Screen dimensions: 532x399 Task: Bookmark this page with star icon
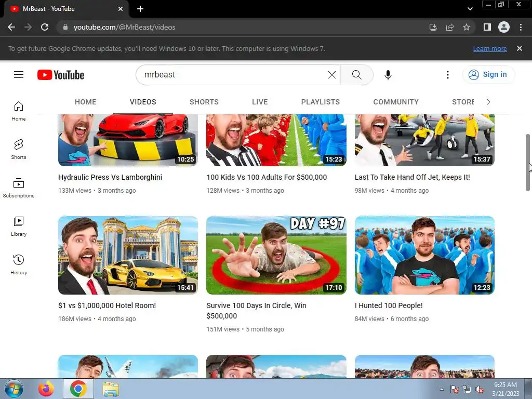467,27
